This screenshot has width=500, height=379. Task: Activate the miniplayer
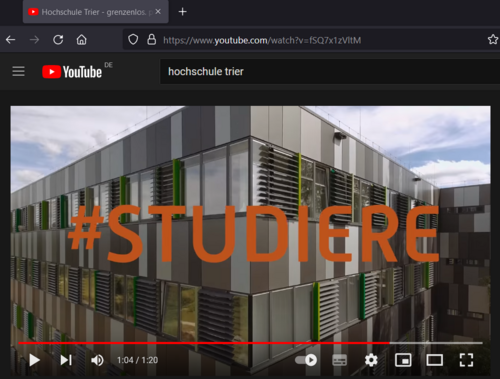click(x=403, y=360)
